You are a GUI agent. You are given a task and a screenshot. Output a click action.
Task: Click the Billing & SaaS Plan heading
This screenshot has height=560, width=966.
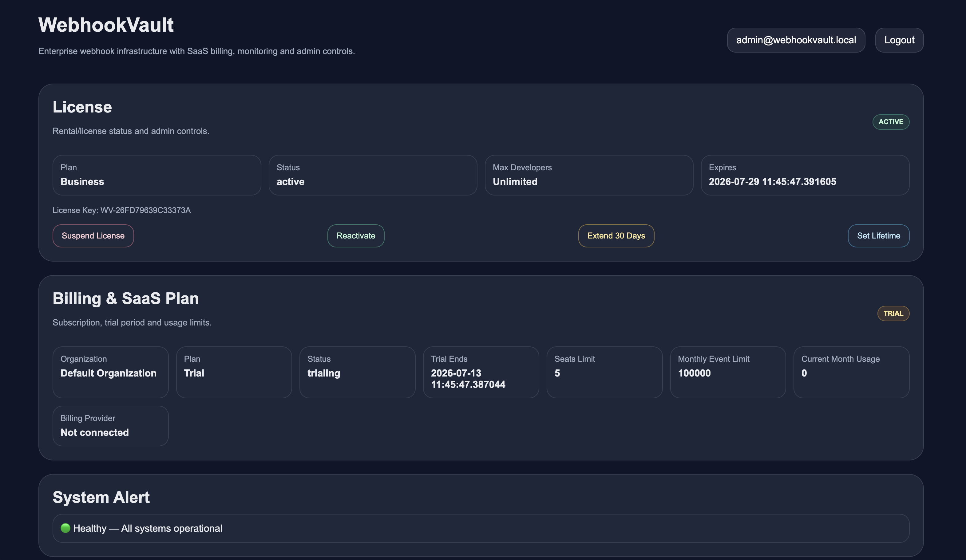pyautogui.click(x=125, y=298)
